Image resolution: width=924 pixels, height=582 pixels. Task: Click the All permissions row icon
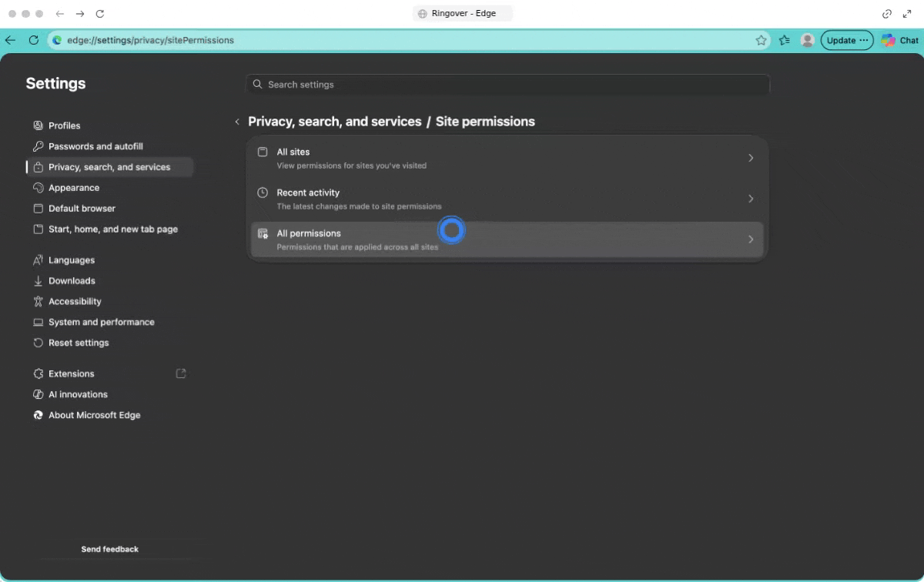(x=263, y=233)
